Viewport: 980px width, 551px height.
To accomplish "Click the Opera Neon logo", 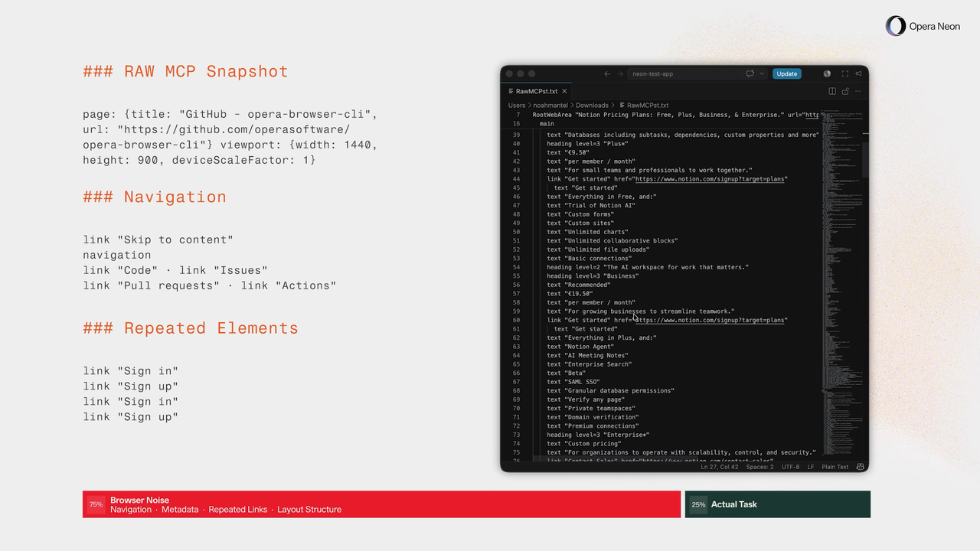I will pos(923,26).
